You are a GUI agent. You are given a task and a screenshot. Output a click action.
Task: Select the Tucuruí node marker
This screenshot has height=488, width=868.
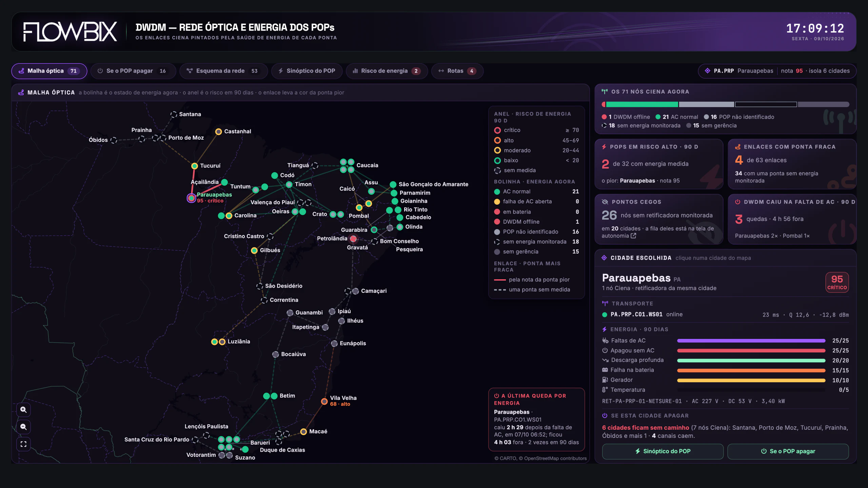point(194,166)
